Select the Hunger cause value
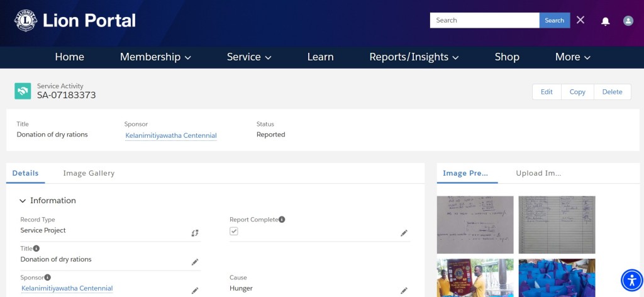The image size is (644, 297). tap(241, 288)
